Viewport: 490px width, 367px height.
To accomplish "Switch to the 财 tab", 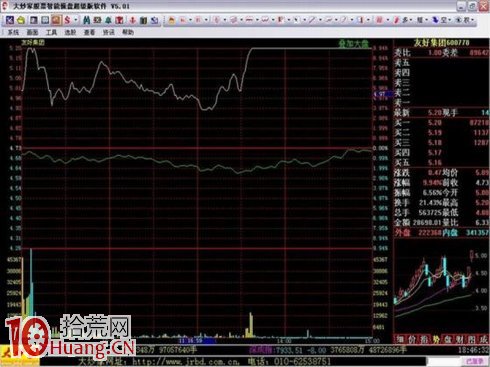I will click(460, 339).
